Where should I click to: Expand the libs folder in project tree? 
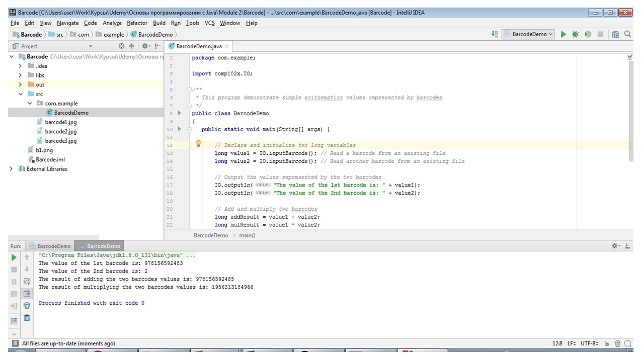(21, 75)
